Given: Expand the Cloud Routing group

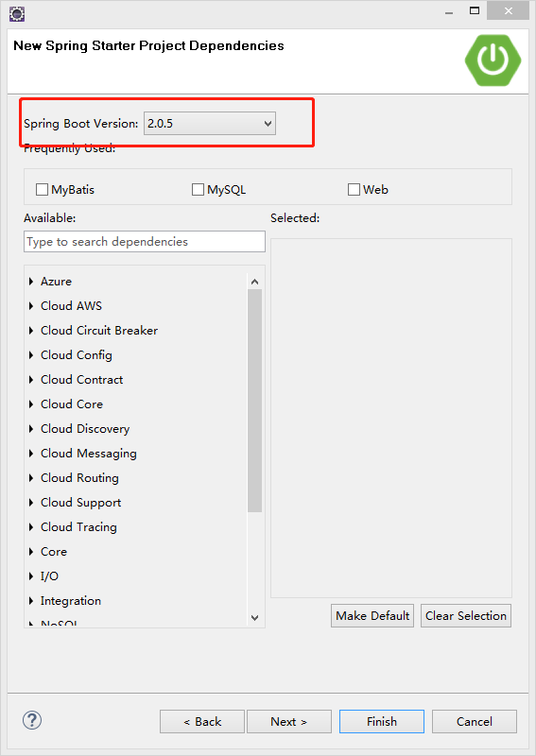Looking at the screenshot, I should pyautogui.click(x=31, y=478).
